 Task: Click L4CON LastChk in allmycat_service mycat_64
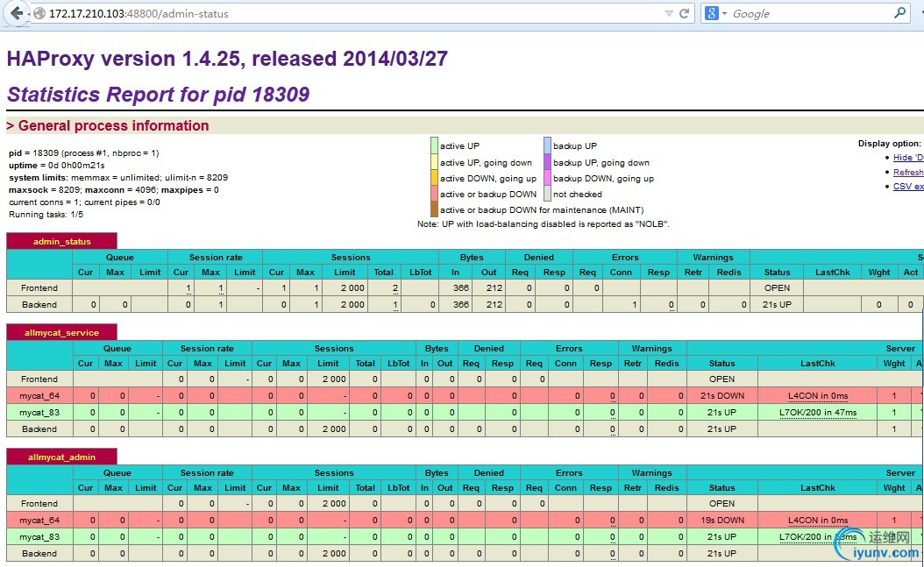(818, 395)
